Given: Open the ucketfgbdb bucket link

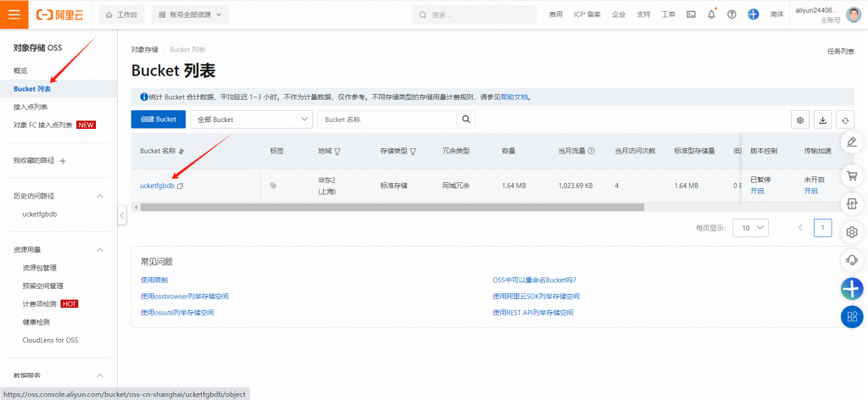Looking at the screenshot, I should 157,186.
